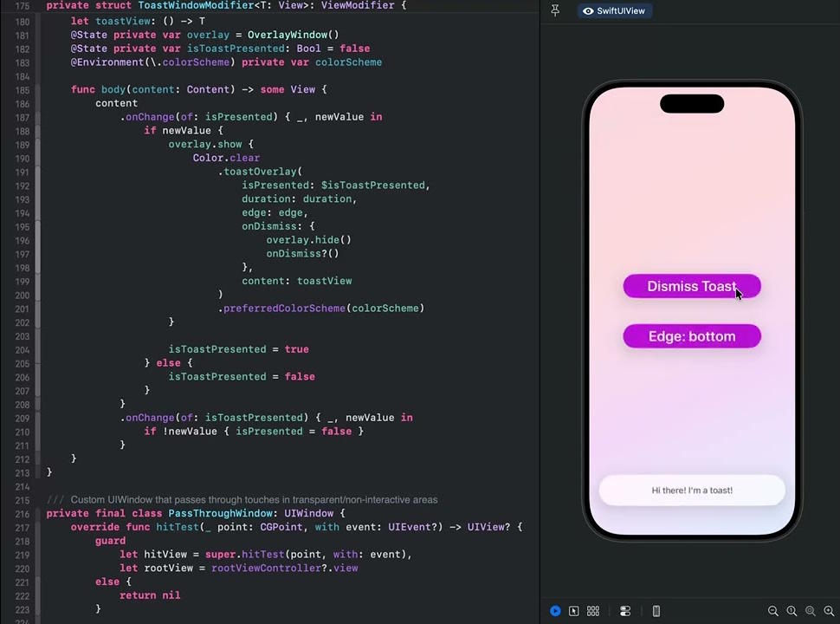Tap the Edge: bottom button
The height and width of the screenshot is (624, 840).
[691, 336]
